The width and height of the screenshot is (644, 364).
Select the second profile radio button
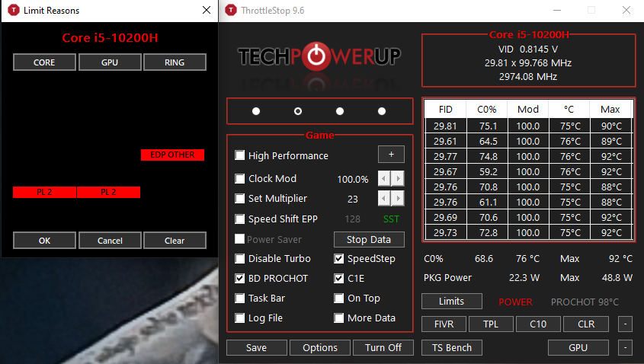click(x=298, y=111)
